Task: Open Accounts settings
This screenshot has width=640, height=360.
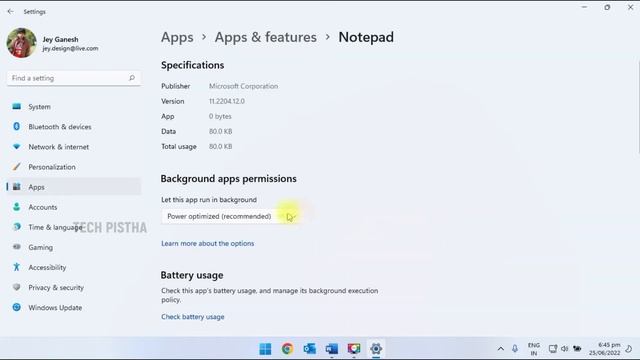Action: (x=74, y=207)
